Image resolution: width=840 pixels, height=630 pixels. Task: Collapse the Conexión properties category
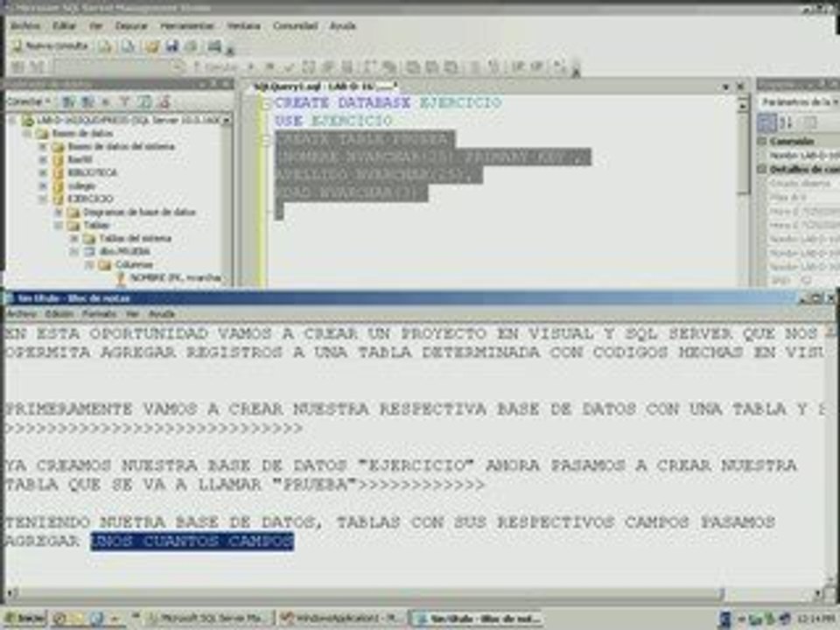(x=762, y=142)
